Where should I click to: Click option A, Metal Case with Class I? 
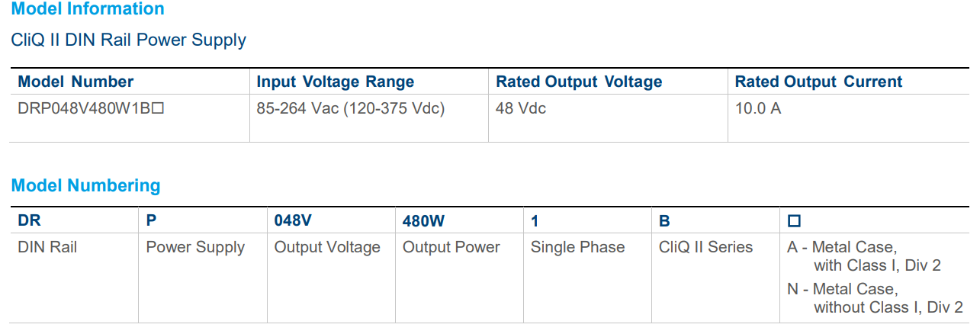click(x=864, y=256)
